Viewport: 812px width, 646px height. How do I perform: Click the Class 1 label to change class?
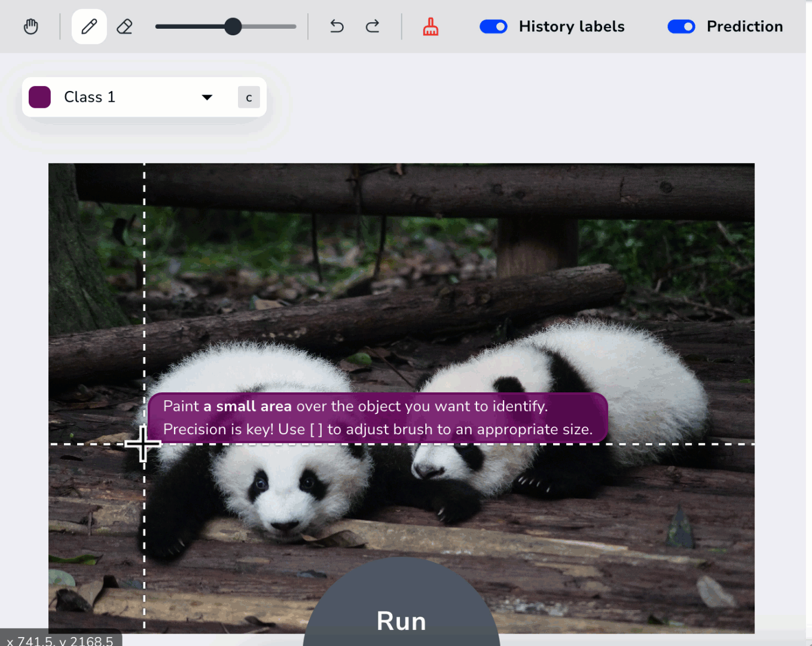[90, 97]
